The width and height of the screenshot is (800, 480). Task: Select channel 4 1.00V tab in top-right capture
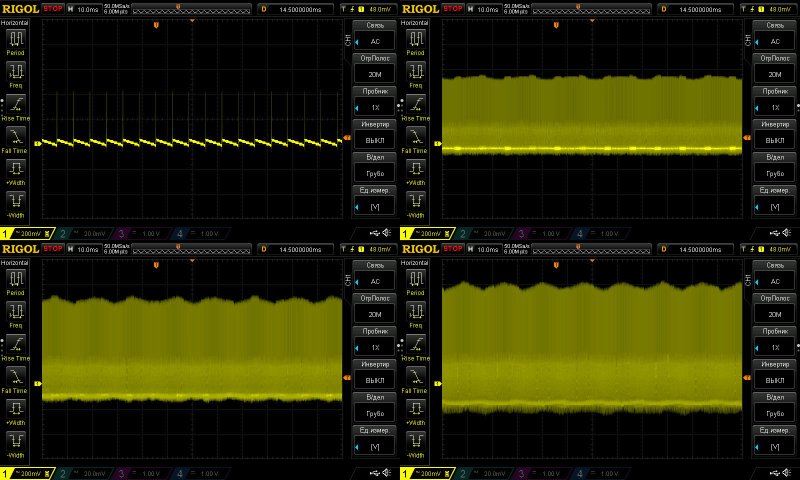[599, 234]
